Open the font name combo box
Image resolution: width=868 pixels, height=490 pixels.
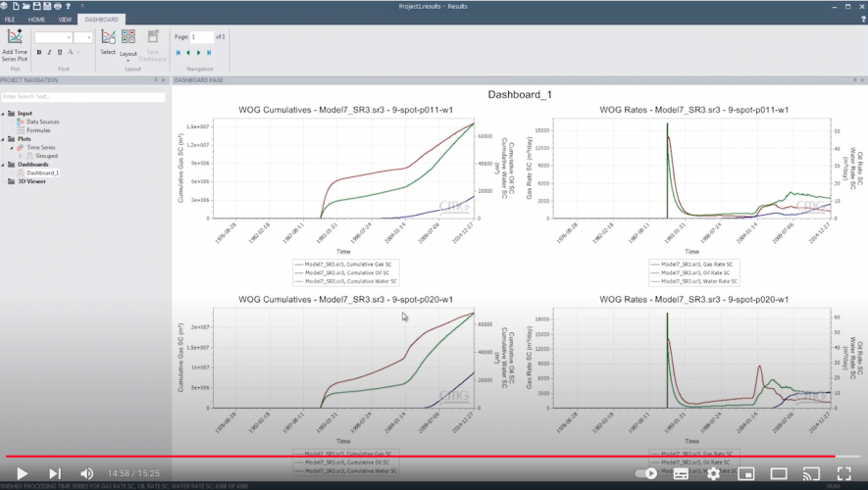tap(53, 37)
